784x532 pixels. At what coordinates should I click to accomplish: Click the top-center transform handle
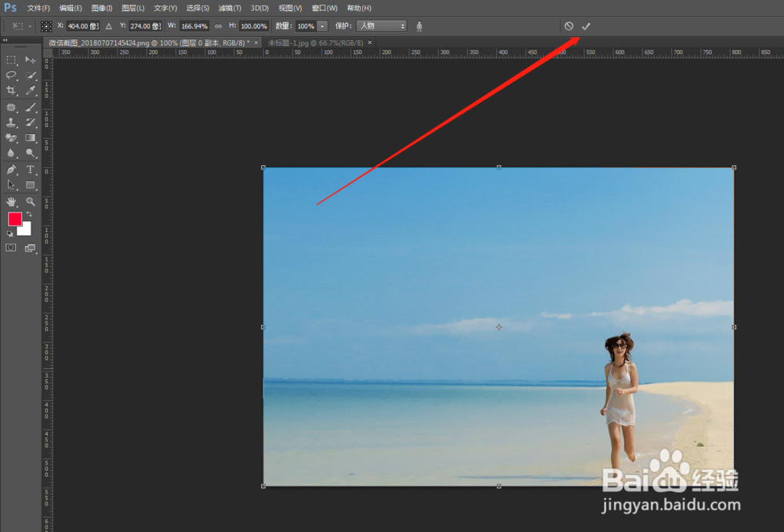[499, 168]
